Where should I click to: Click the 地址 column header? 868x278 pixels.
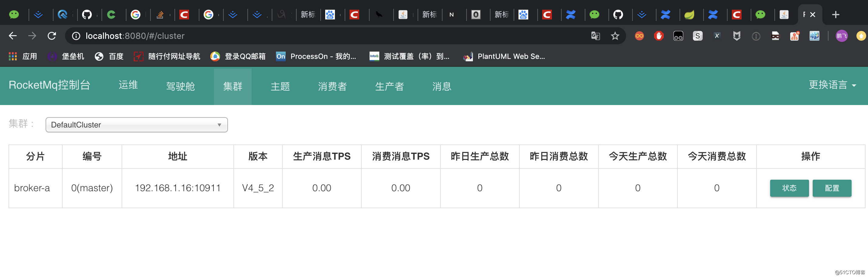coord(177,157)
